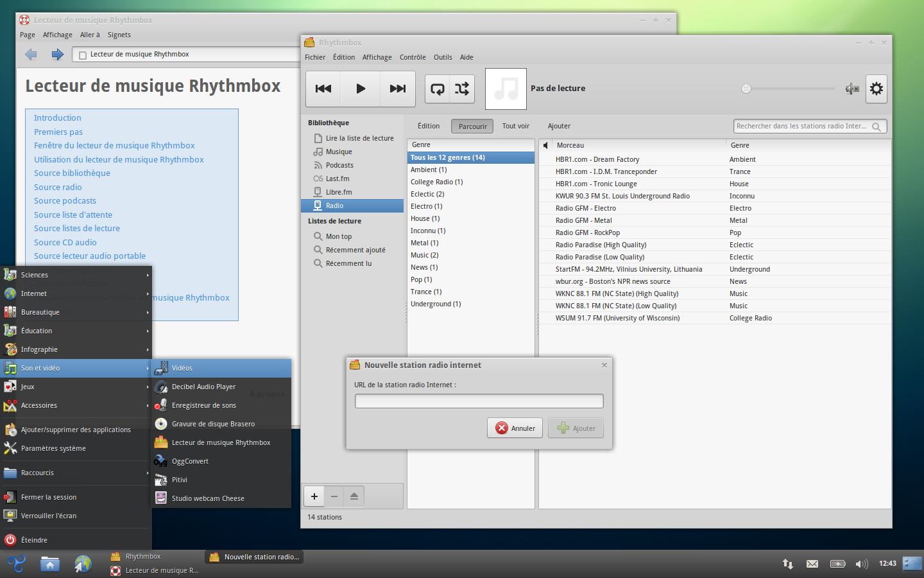Expand the Infographie menu category

[76, 349]
